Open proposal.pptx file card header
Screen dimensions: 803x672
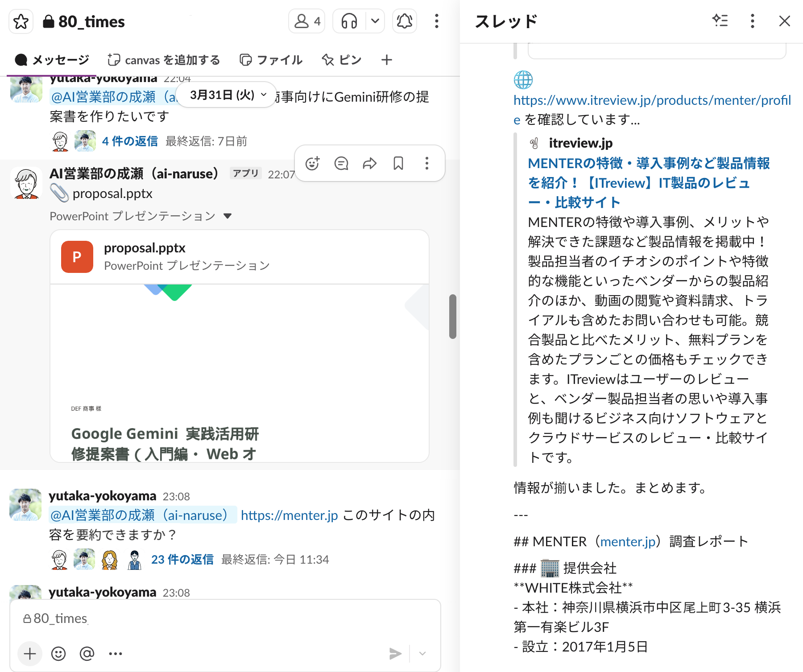click(x=240, y=257)
